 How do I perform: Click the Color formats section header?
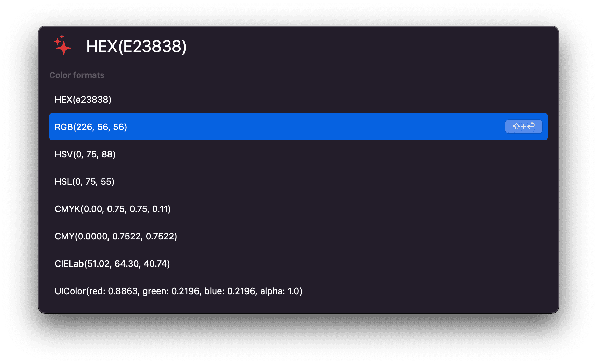[x=77, y=75]
